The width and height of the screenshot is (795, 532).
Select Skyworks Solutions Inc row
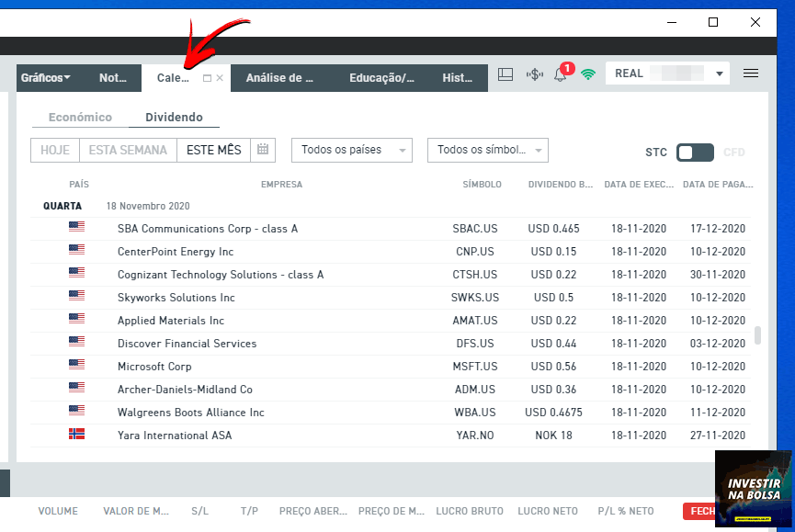[391, 298]
